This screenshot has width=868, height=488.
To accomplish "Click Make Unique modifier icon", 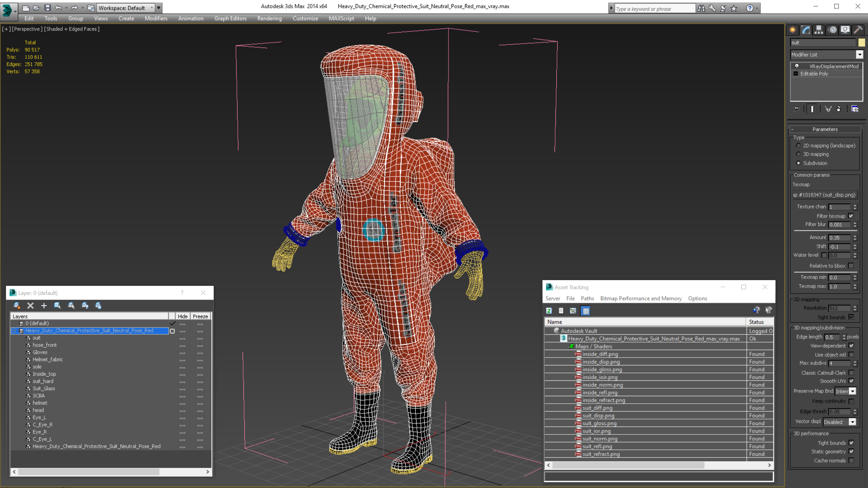I will click(828, 109).
